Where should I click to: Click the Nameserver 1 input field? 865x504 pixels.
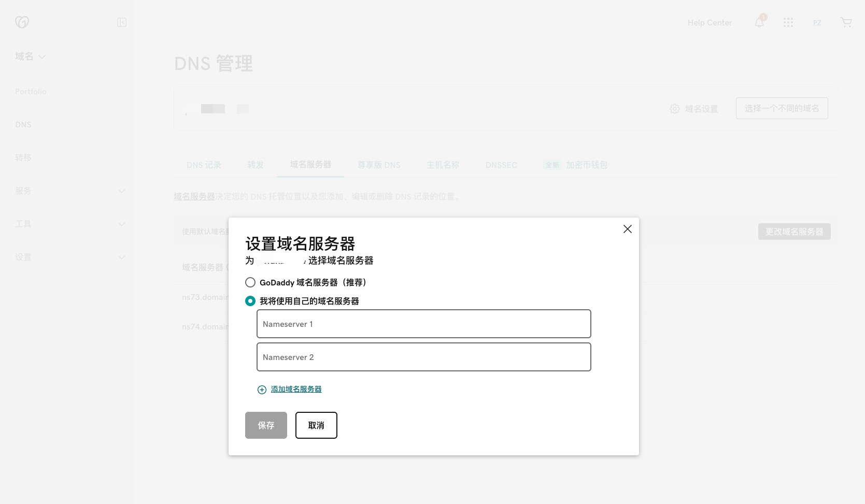point(423,324)
